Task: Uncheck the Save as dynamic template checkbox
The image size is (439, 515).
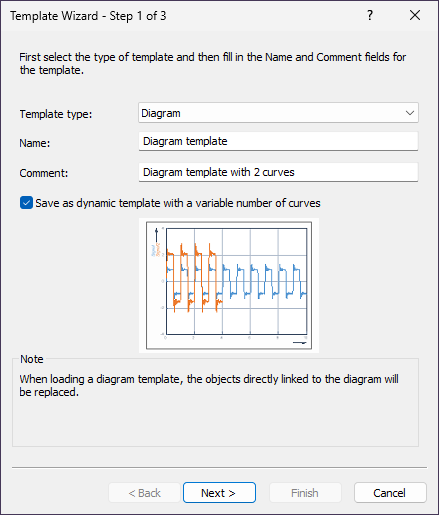Action: pos(26,203)
